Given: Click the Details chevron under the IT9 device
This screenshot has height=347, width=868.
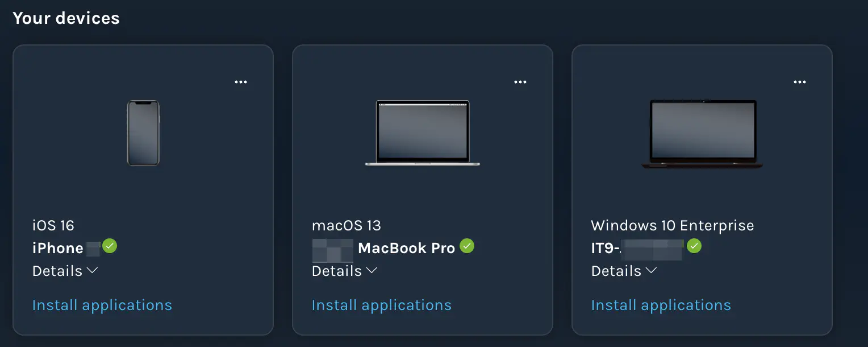Looking at the screenshot, I should click(652, 271).
